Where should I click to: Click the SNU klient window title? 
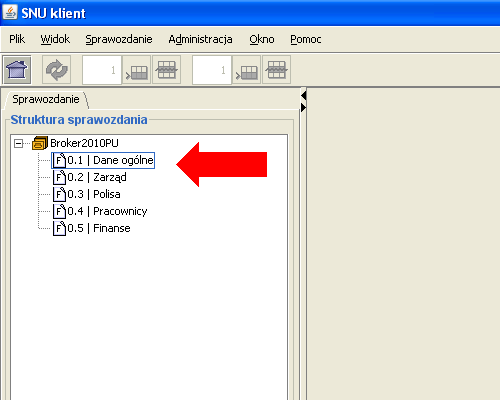pyautogui.click(x=53, y=13)
